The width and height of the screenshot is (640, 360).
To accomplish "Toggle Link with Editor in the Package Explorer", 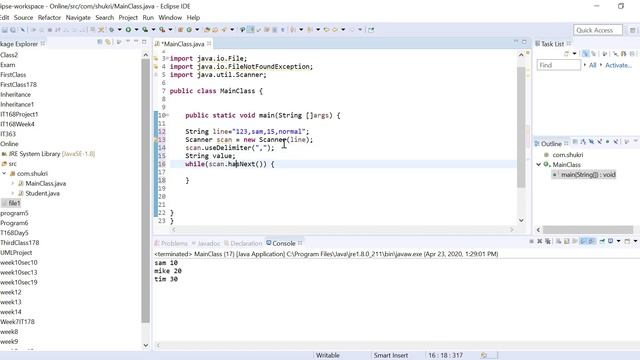I will tap(108, 42).
